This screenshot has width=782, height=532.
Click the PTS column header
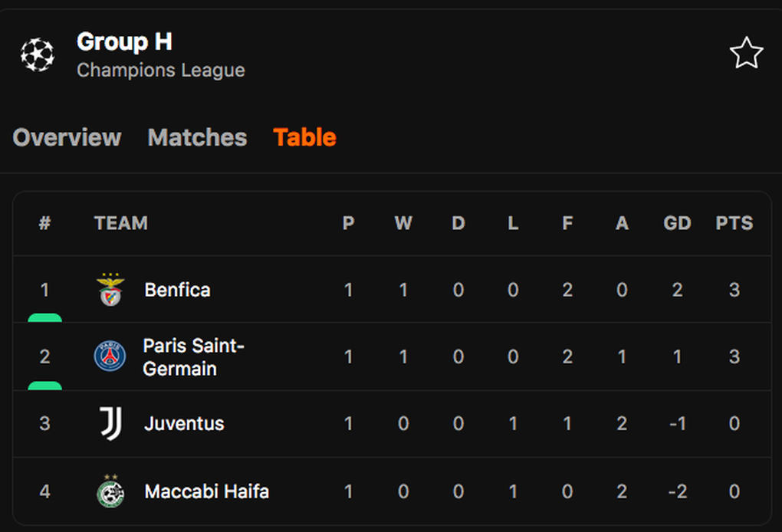[x=734, y=223]
